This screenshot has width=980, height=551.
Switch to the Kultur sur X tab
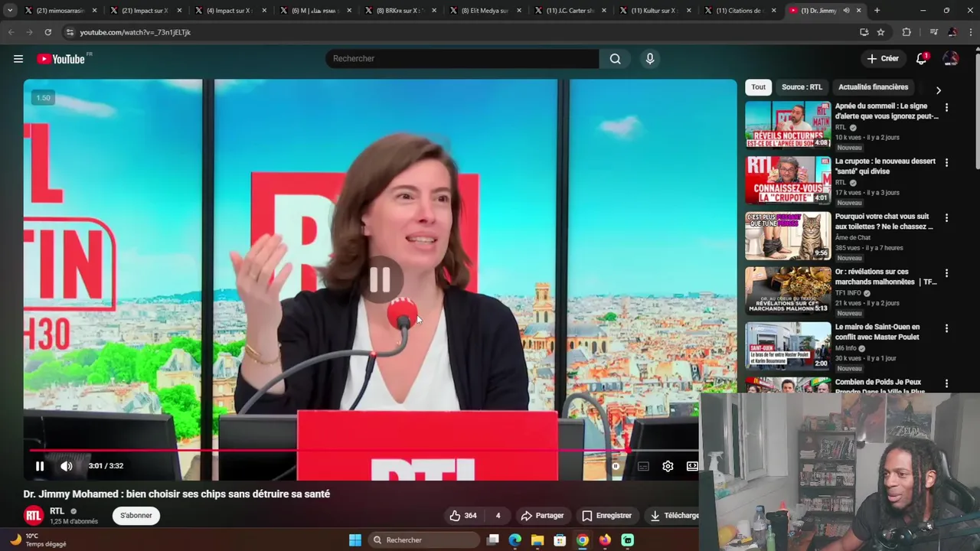tap(655, 11)
